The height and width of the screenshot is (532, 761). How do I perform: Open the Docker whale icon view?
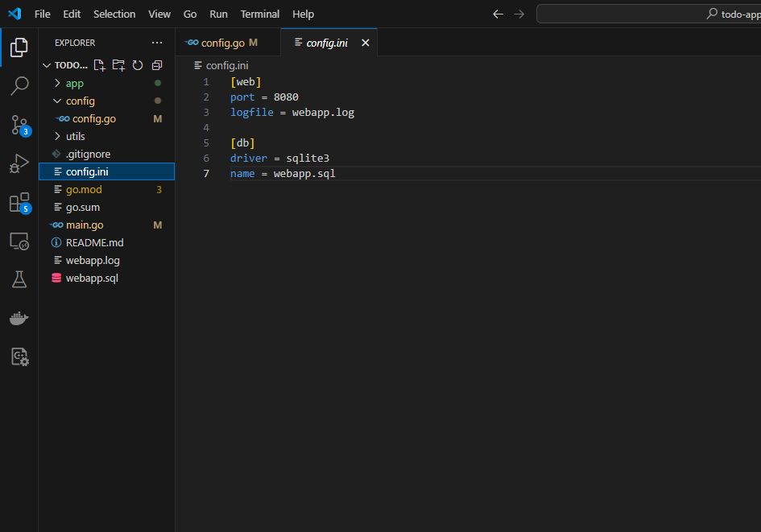click(19, 318)
